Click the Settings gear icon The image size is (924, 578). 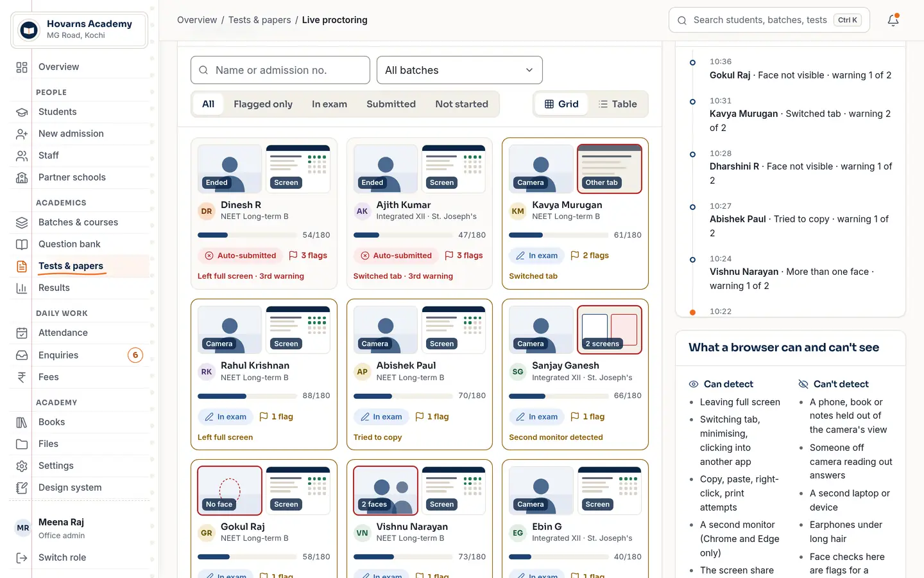tap(22, 466)
